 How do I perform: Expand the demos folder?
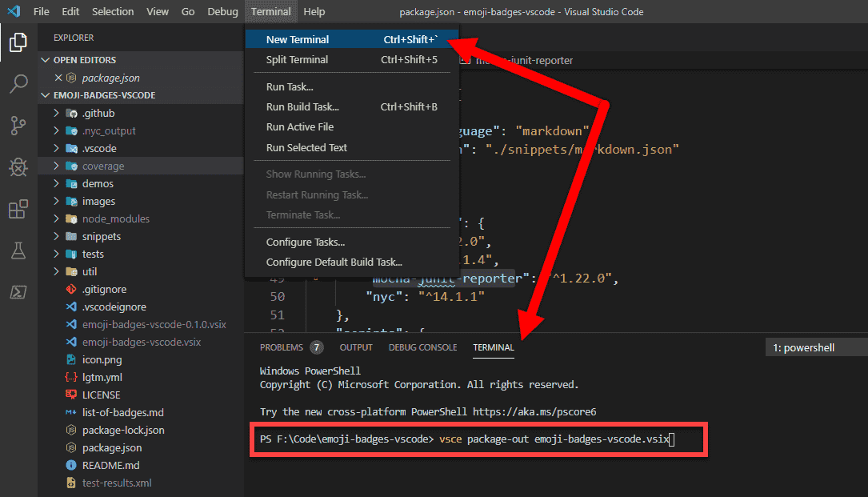(56, 183)
